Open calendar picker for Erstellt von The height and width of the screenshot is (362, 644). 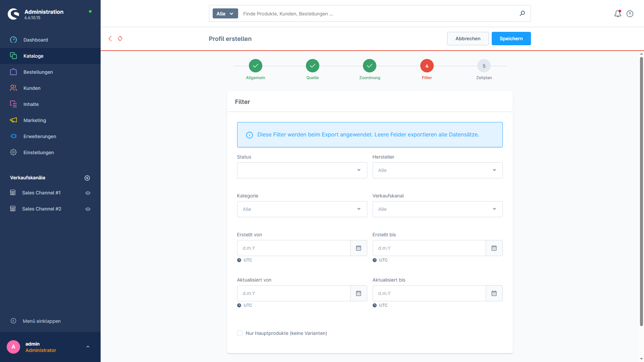[x=359, y=248]
